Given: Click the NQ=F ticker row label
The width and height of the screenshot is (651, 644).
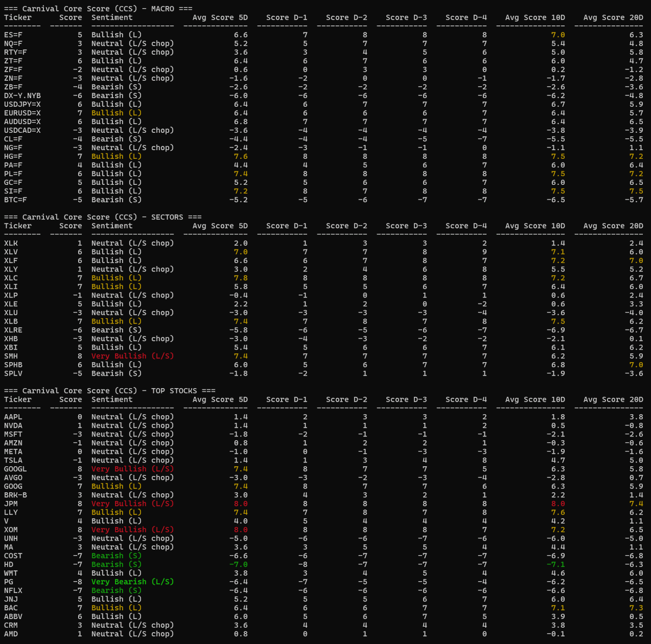Looking at the screenshot, I should 13,43.
